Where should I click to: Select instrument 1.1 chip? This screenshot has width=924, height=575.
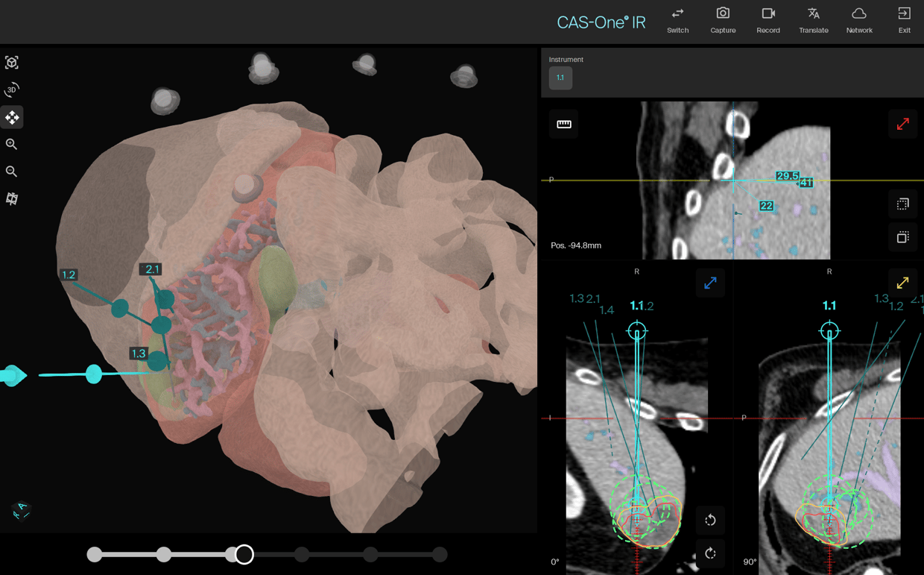click(x=560, y=78)
